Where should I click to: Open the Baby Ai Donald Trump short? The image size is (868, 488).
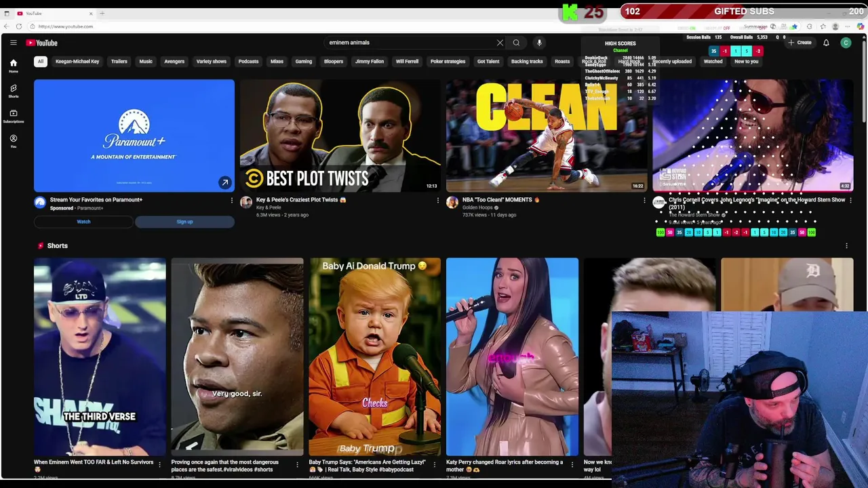click(x=374, y=357)
